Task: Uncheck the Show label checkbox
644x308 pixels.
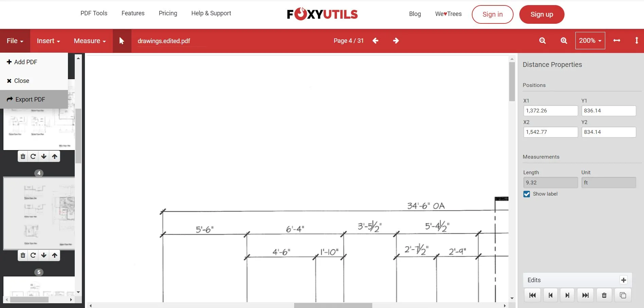Action: pyautogui.click(x=526, y=194)
